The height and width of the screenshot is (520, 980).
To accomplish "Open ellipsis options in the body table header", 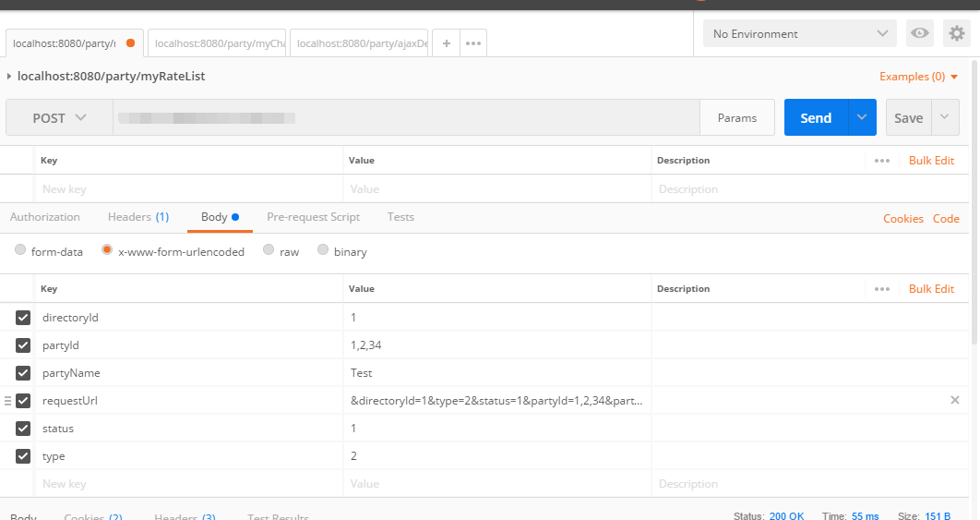I will click(882, 289).
